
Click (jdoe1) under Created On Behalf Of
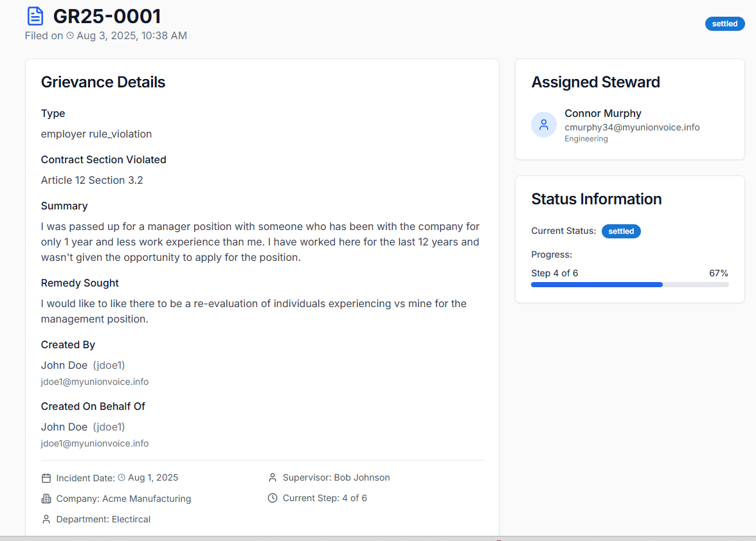109,426
